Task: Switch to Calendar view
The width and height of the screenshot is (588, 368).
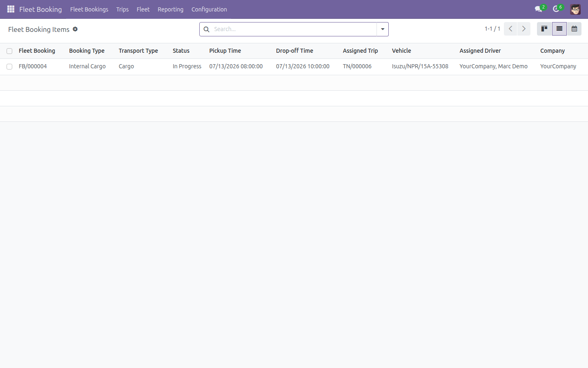Action: [x=574, y=29]
